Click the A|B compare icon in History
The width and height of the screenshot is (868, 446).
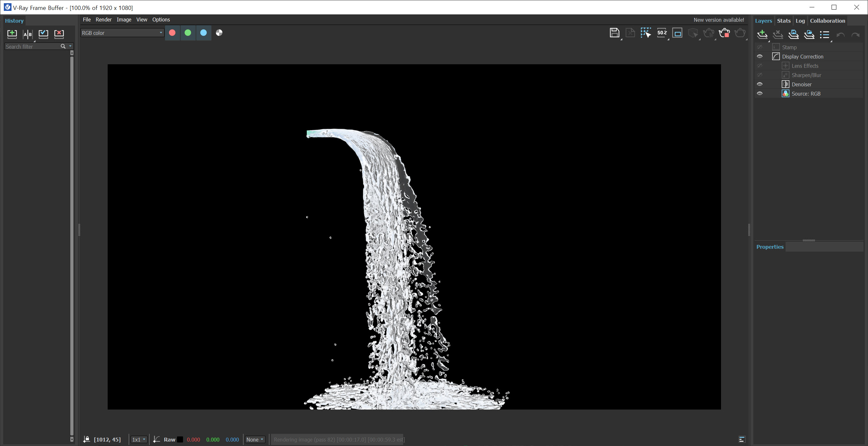27,34
